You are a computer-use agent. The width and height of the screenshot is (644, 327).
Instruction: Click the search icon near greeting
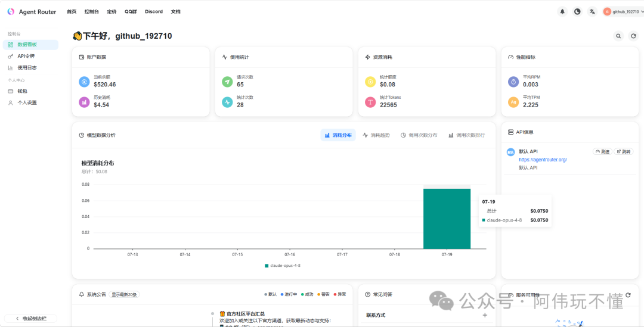(618, 36)
